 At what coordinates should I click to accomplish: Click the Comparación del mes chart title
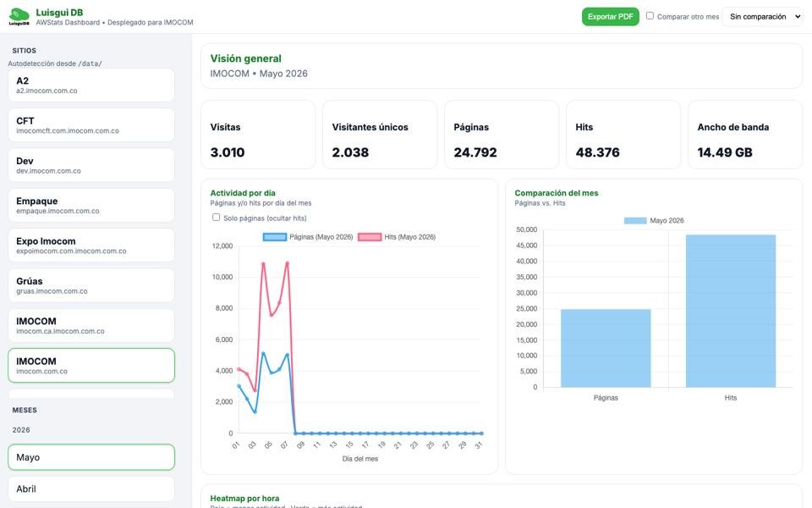pyautogui.click(x=557, y=193)
